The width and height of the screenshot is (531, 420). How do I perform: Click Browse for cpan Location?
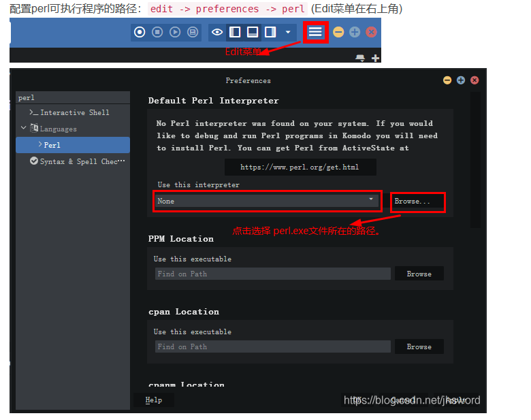(419, 346)
